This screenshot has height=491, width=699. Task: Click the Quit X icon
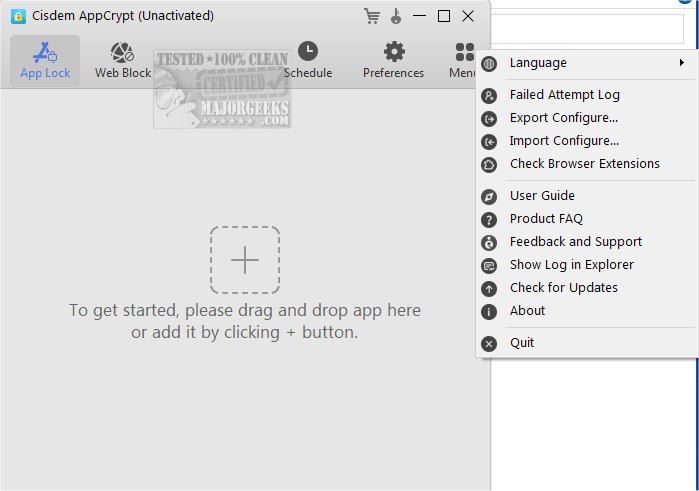tap(489, 344)
